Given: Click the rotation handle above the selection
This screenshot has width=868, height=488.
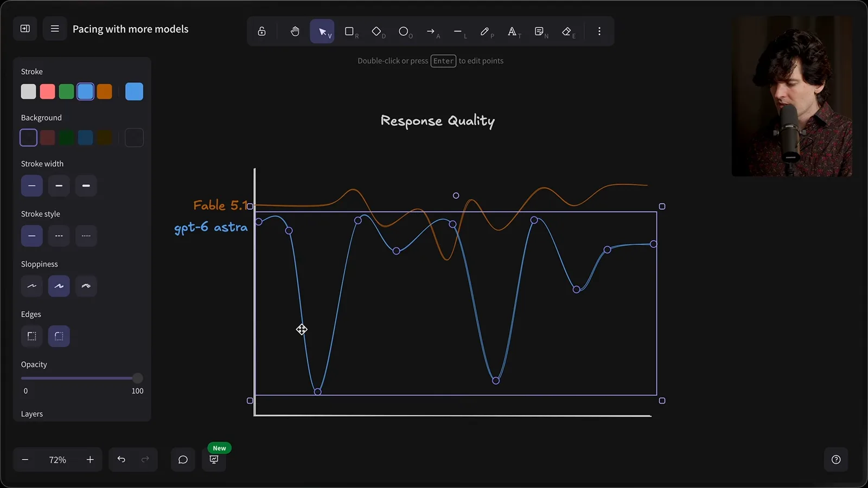Looking at the screenshot, I should (456, 196).
